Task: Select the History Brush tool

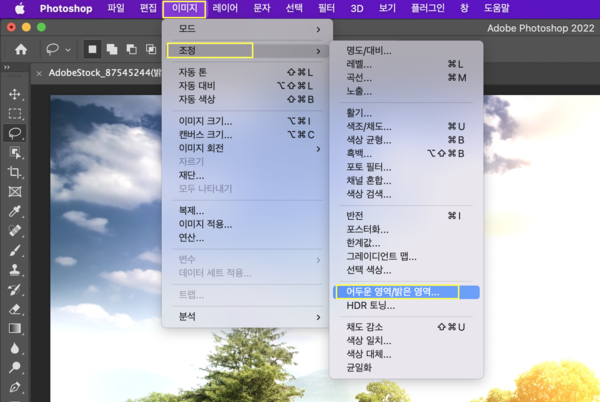Action: click(x=15, y=290)
